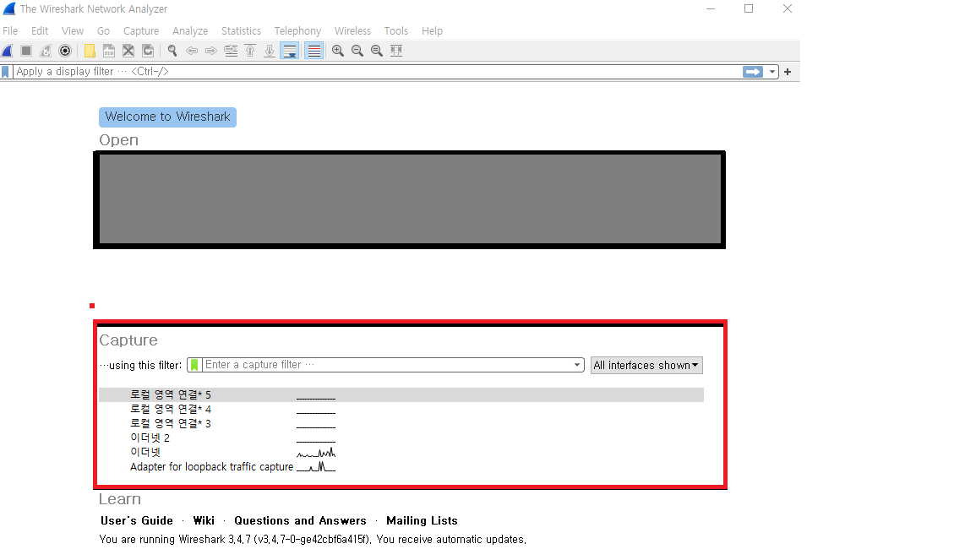Open capture filter bookmark green icon
965x560 pixels.
[x=194, y=365]
